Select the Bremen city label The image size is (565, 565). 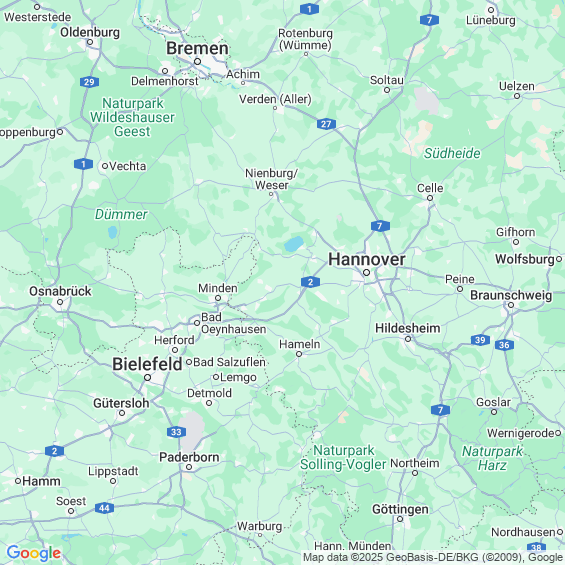click(197, 48)
